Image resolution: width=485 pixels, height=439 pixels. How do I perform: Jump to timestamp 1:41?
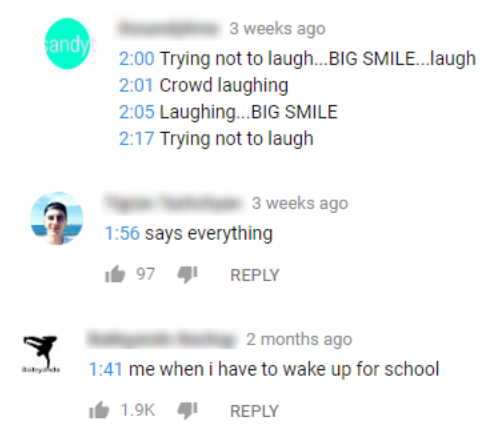(x=106, y=369)
